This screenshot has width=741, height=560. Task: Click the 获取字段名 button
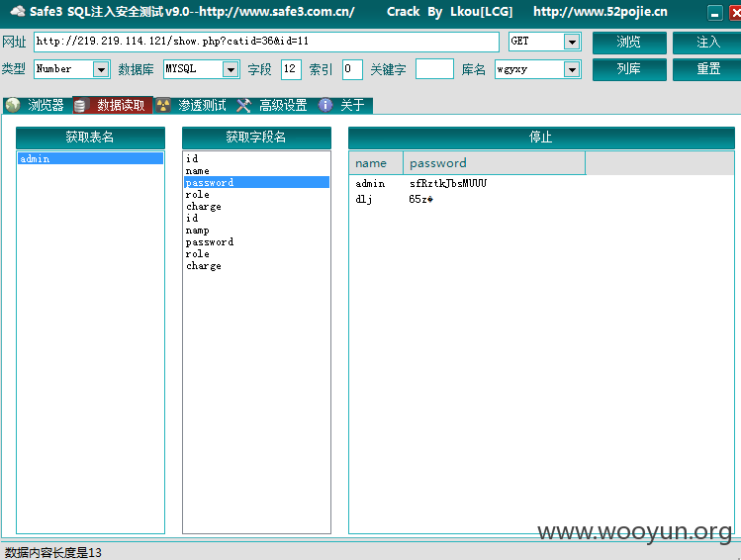click(x=256, y=138)
